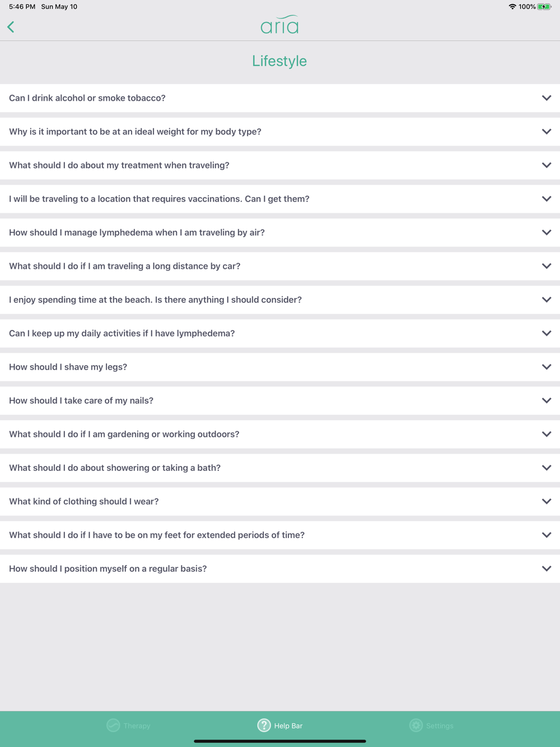The width and height of the screenshot is (560, 747).
Task: Expand the regular positioning question
Action: click(279, 568)
